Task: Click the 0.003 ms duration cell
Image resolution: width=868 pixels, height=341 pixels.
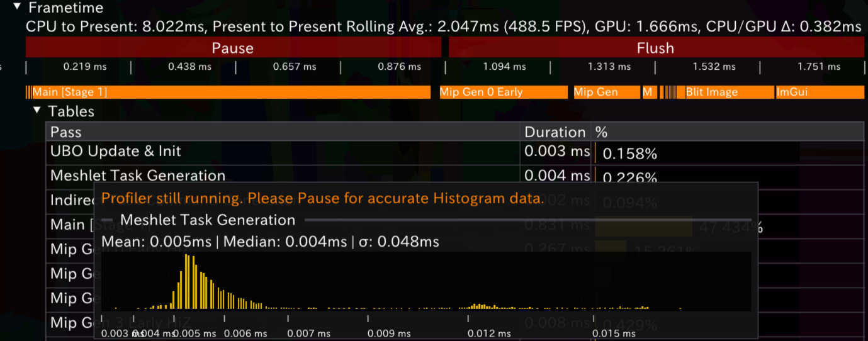Action: 556,152
